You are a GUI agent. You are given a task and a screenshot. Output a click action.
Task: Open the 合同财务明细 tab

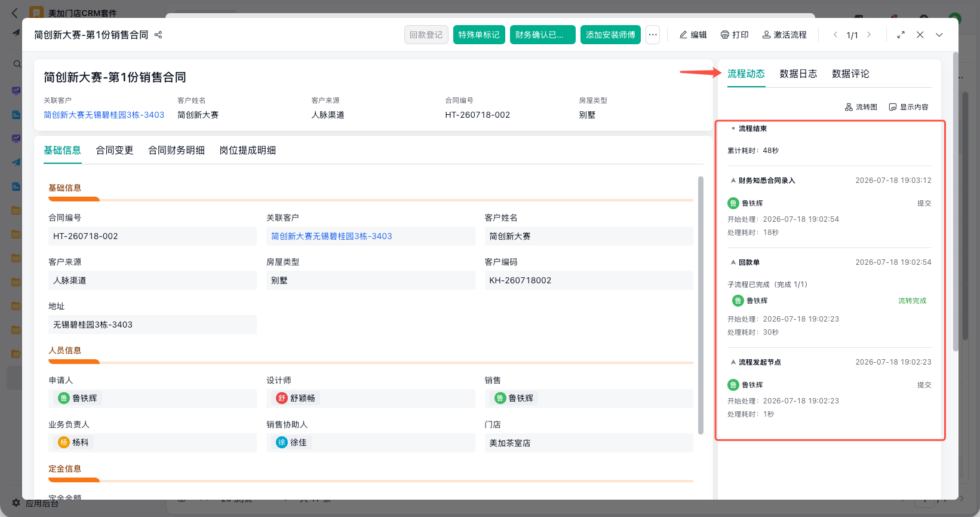click(177, 150)
